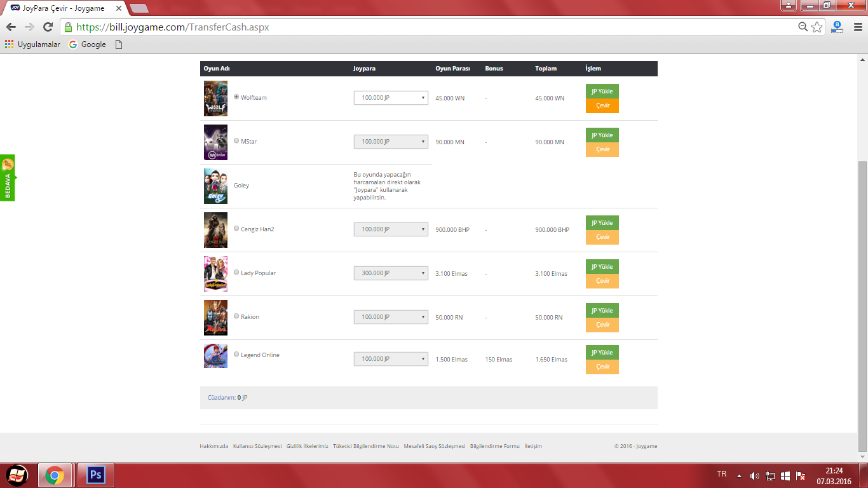Click Çevir for Lady Popular
The image size is (868, 488).
pyautogui.click(x=602, y=281)
